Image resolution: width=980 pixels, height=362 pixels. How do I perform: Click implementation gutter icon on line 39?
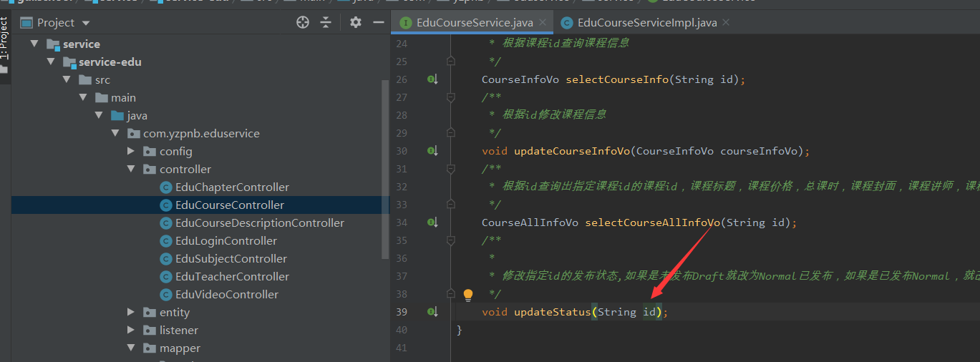(432, 312)
